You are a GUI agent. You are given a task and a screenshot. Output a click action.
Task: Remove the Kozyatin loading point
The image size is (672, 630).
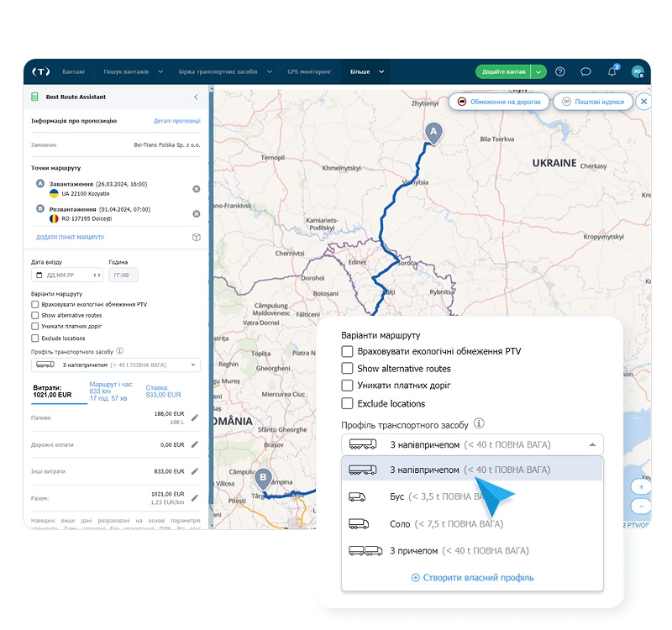pos(197,189)
